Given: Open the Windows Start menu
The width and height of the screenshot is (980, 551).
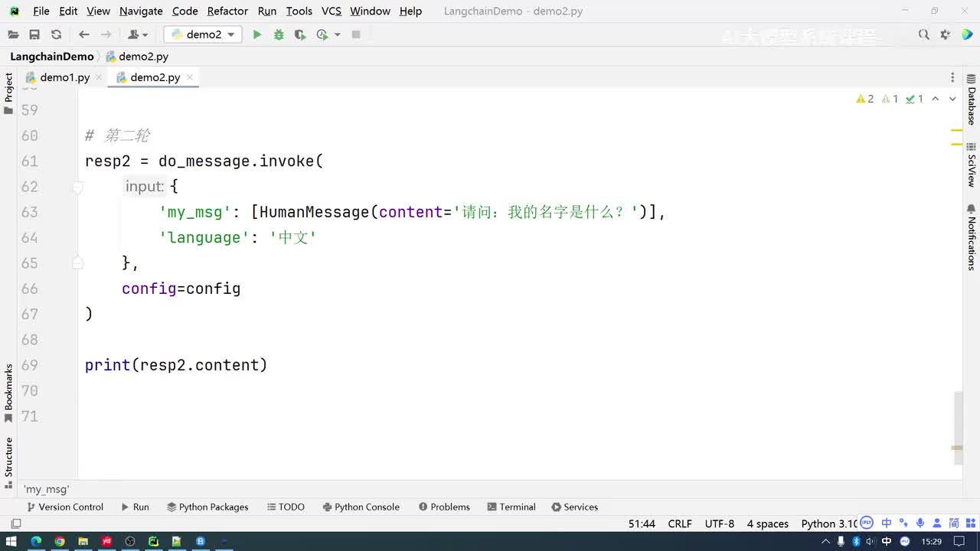Looking at the screenshot, I should coord(11,541).
